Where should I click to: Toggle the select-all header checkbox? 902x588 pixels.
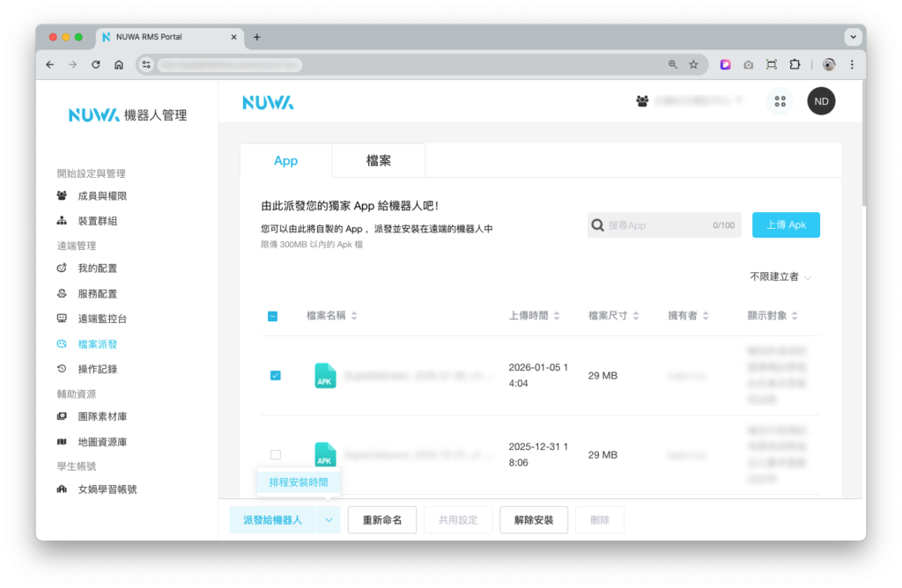[x=273, y=316]
